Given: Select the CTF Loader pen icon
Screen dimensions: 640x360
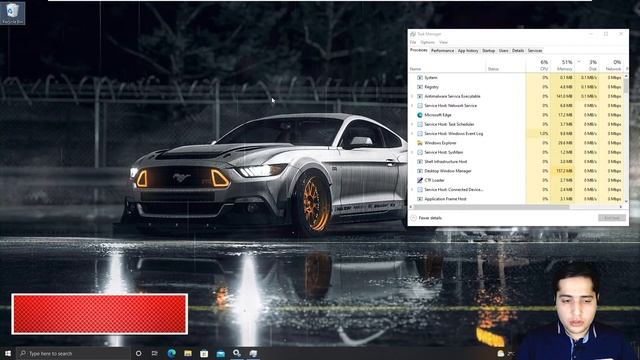Looking at the screenshot, I should (420, 180).
